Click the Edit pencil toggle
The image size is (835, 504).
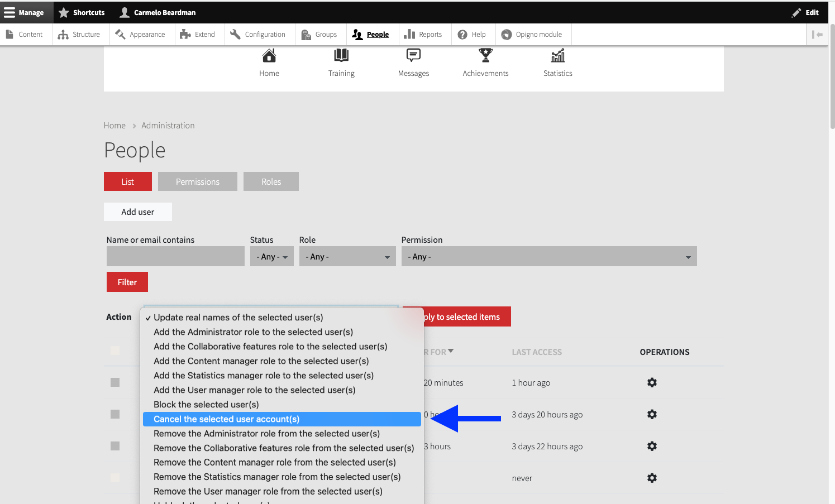coord(805,12)
